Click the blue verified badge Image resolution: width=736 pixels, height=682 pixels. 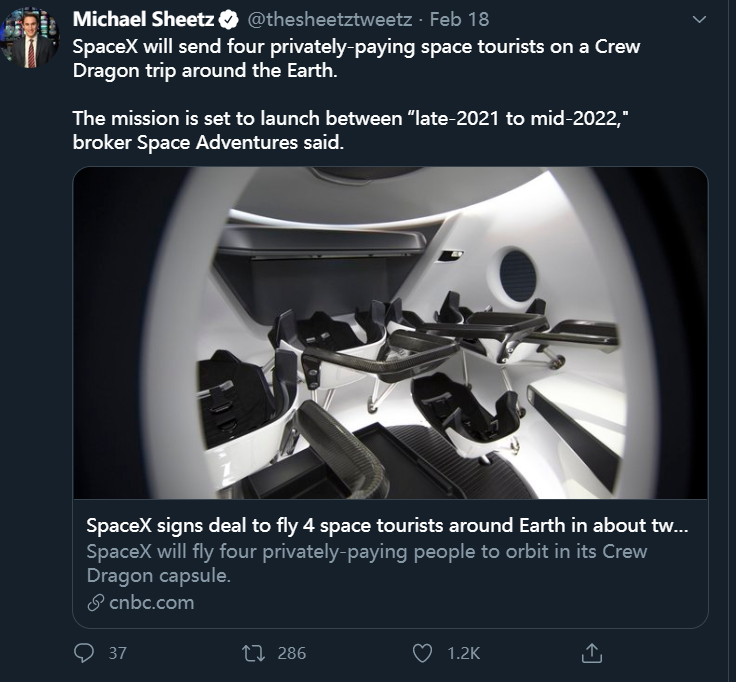click(x=227, y=19)
